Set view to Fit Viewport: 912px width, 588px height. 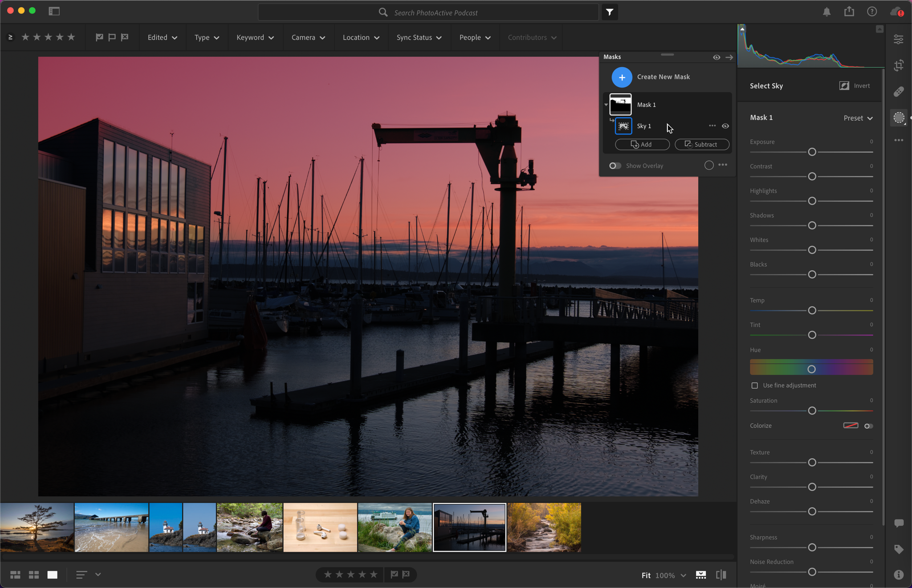tap(646, 576)
